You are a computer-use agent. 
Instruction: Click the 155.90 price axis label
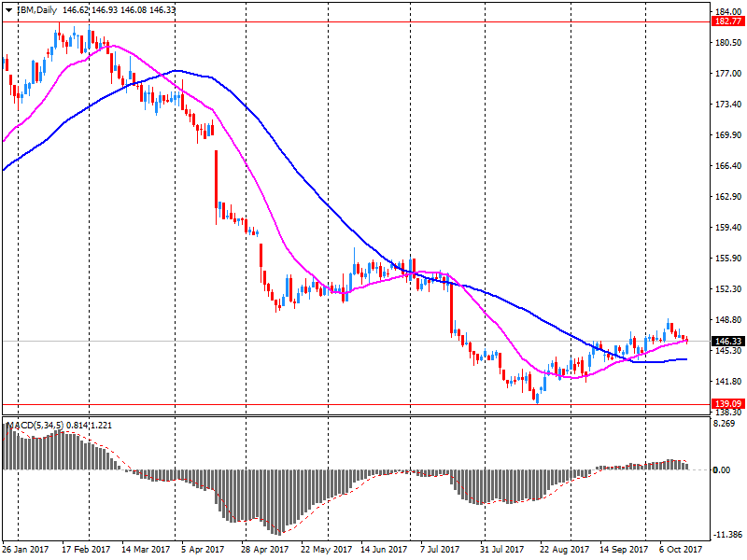(728, 259)
